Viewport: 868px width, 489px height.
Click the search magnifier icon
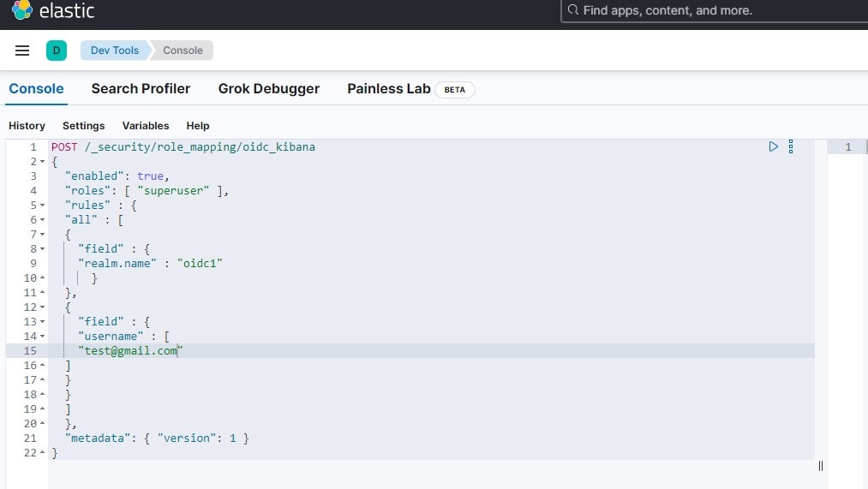coord(573,10)
